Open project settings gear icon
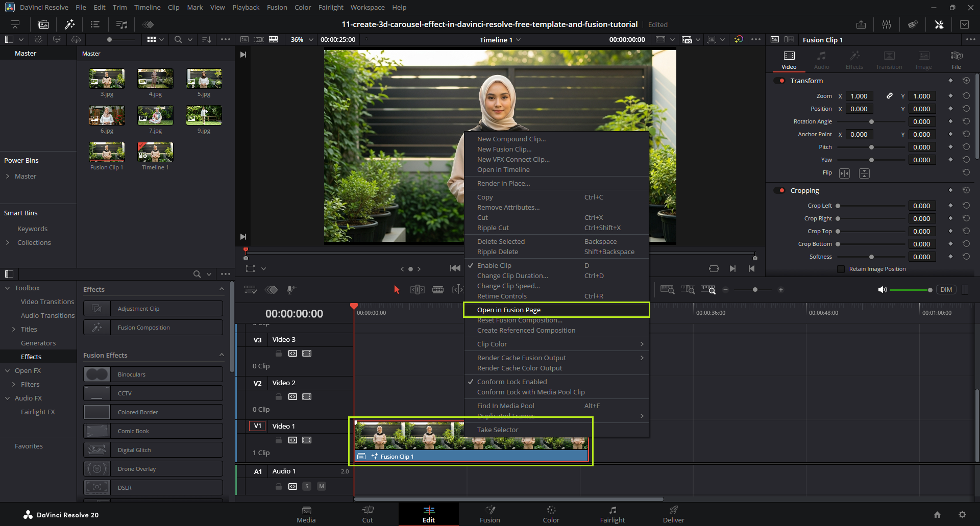Screen dimensions: 980x526 tap(962, 515)
